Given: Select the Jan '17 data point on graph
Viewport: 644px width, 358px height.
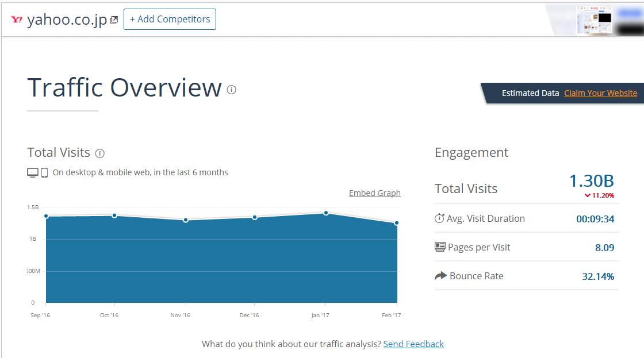Looking at the screenshot, I should 325,213.
